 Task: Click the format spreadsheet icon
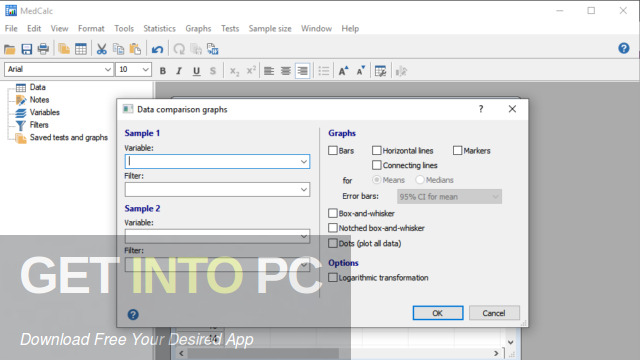coord(380,71)
